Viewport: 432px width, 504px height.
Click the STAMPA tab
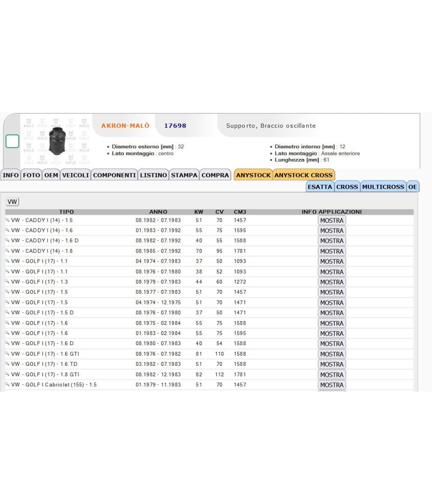pos(184,175)
